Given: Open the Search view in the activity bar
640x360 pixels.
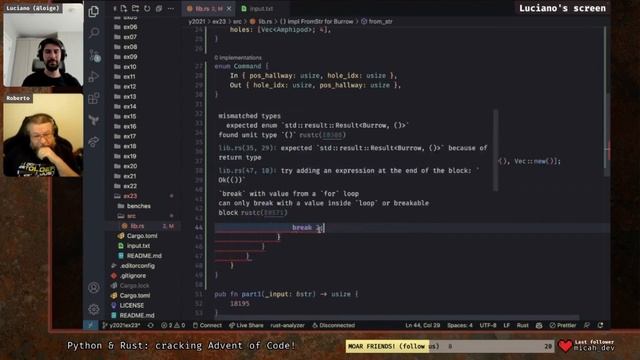Looking at the screenshot, I should click(x=94, y=33).
